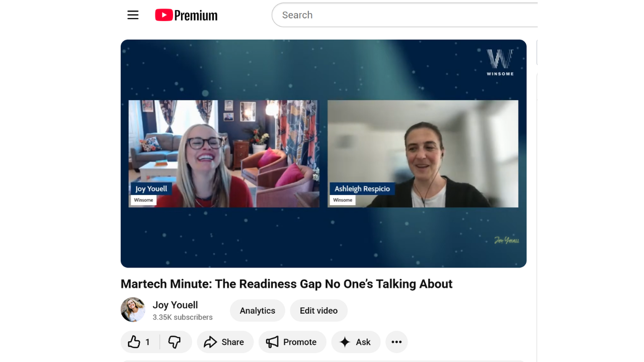Play the video in the player

tap(324, 154)
